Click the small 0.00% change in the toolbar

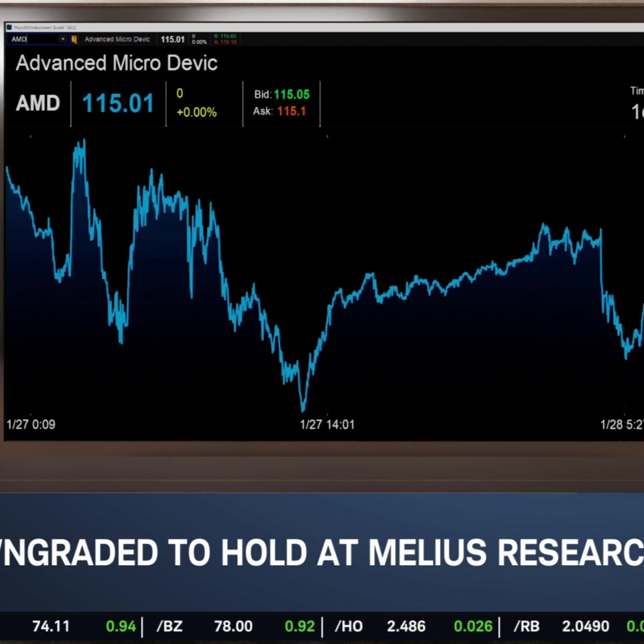(199, 42)
